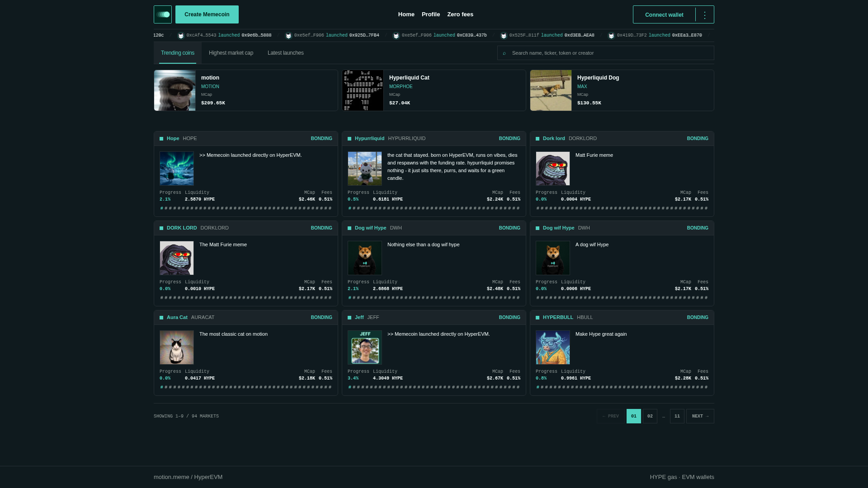Click ticker address 0x9e6b…5888
The image size is (868, 488).
[256, 35]
